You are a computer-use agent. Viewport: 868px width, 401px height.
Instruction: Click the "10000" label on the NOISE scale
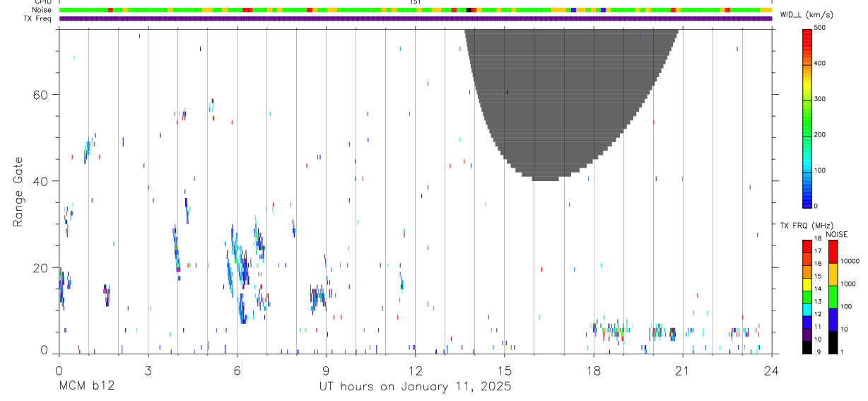[849, 262]
